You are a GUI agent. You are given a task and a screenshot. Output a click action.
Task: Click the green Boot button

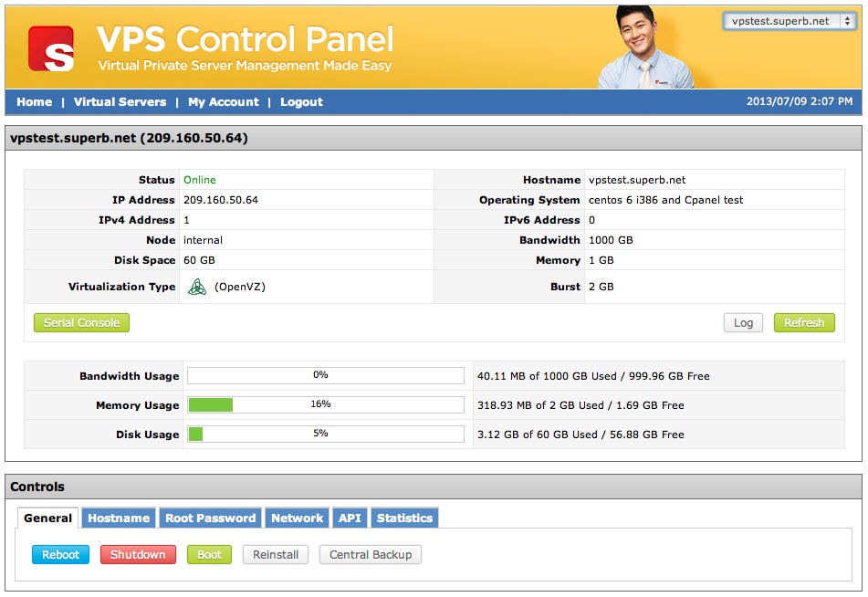209,554
